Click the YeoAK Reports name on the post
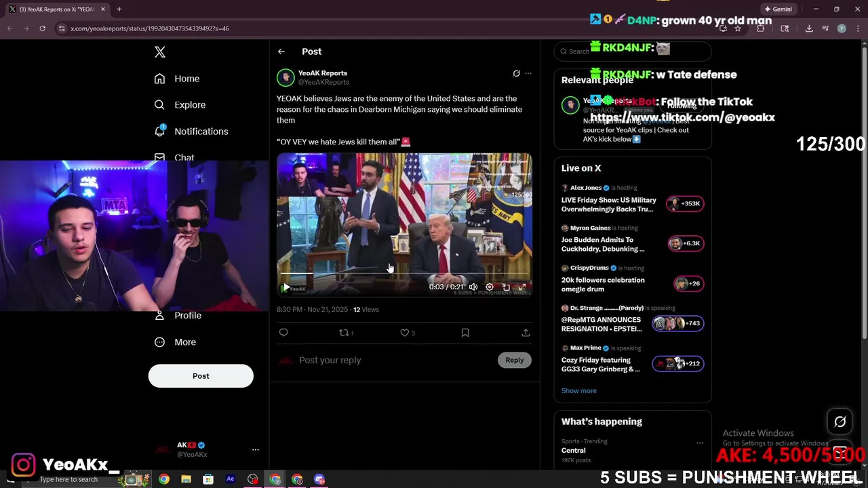The image size is (868, 488). click(323, 73)
